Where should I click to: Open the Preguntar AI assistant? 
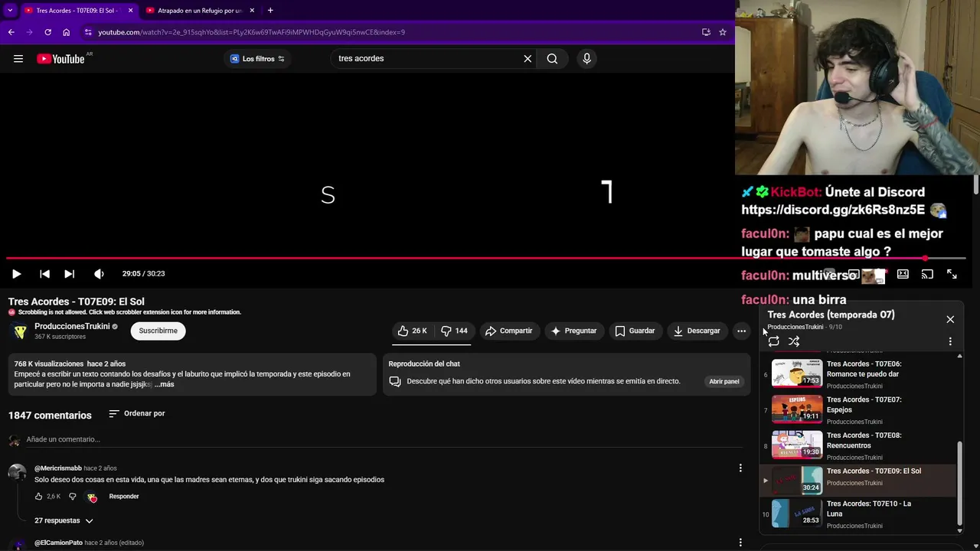click(573, 331)
